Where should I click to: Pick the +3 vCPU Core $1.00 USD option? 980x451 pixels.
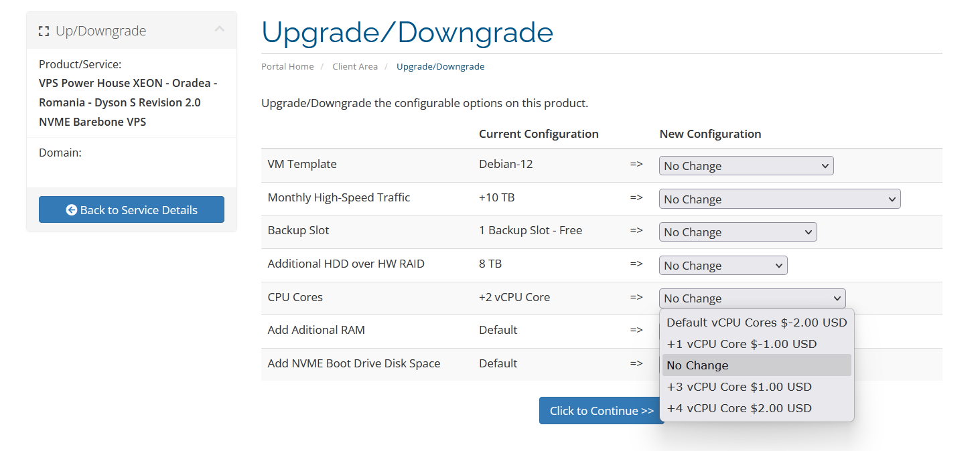click(739, 387)
